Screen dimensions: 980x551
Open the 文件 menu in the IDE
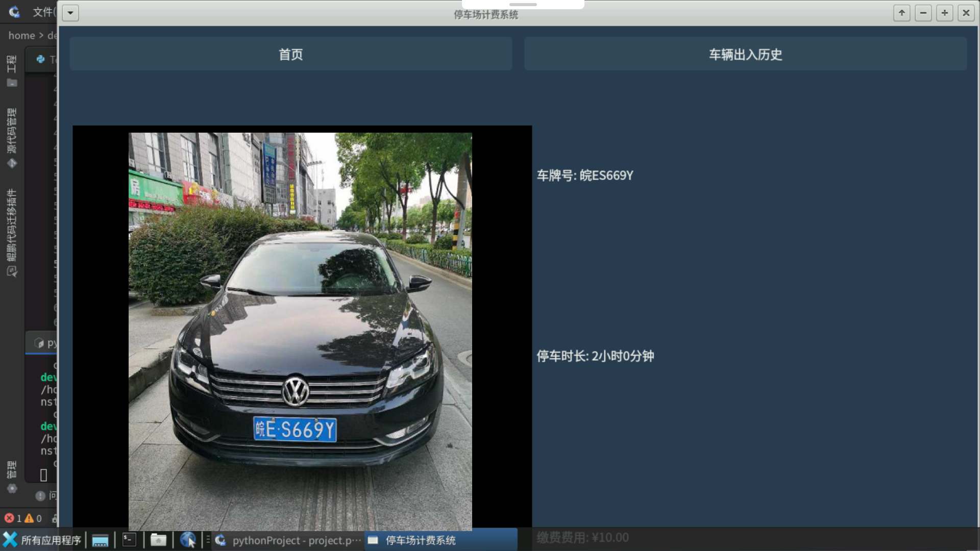pyautogui.click(x=44, y=12)
